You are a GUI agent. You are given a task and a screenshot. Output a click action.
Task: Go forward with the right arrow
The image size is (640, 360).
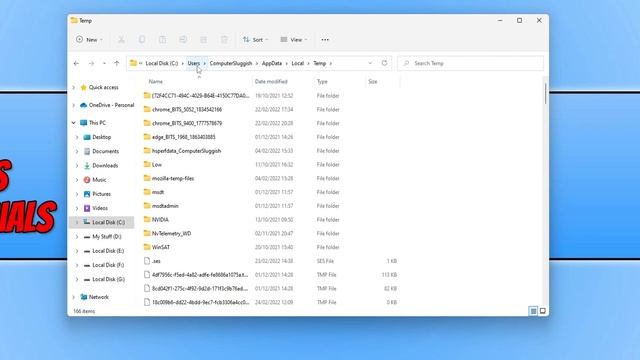(91, 63)
